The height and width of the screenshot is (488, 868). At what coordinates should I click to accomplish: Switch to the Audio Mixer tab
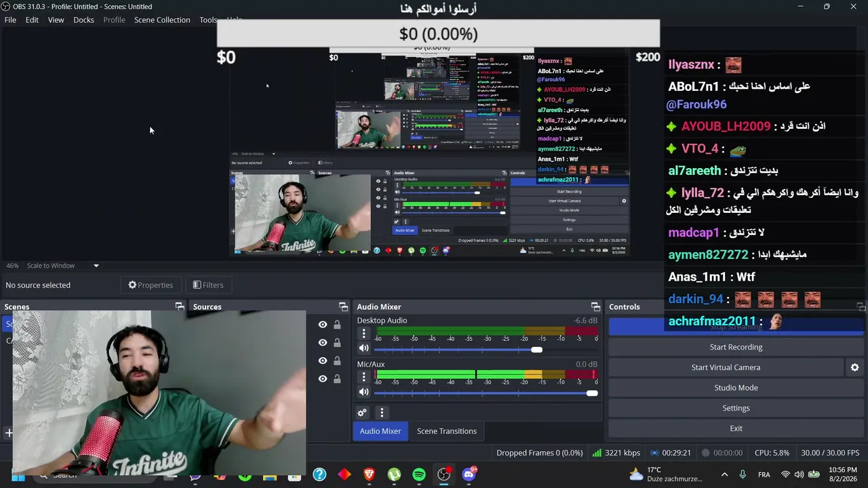tap(380, 431)
